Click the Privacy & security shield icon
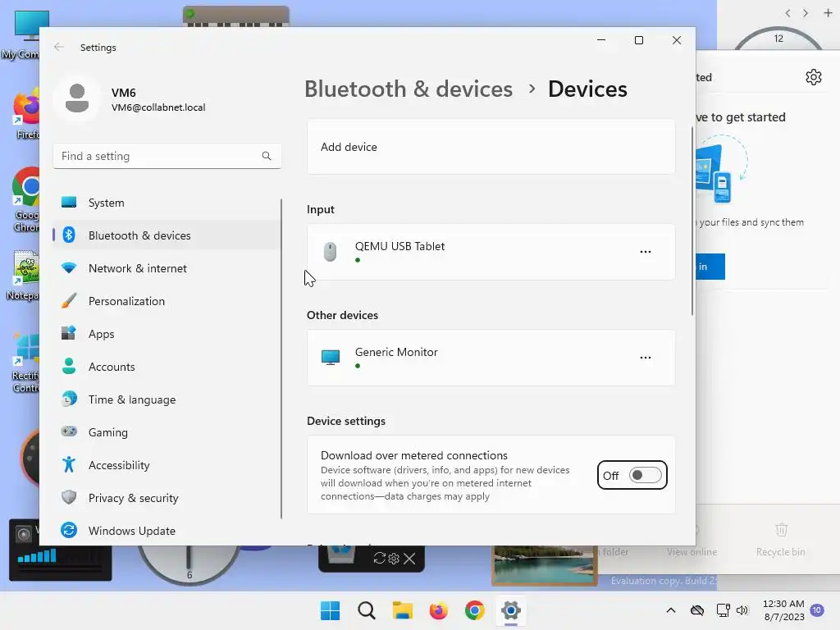840x630 pixels. (x=69, y=497)
